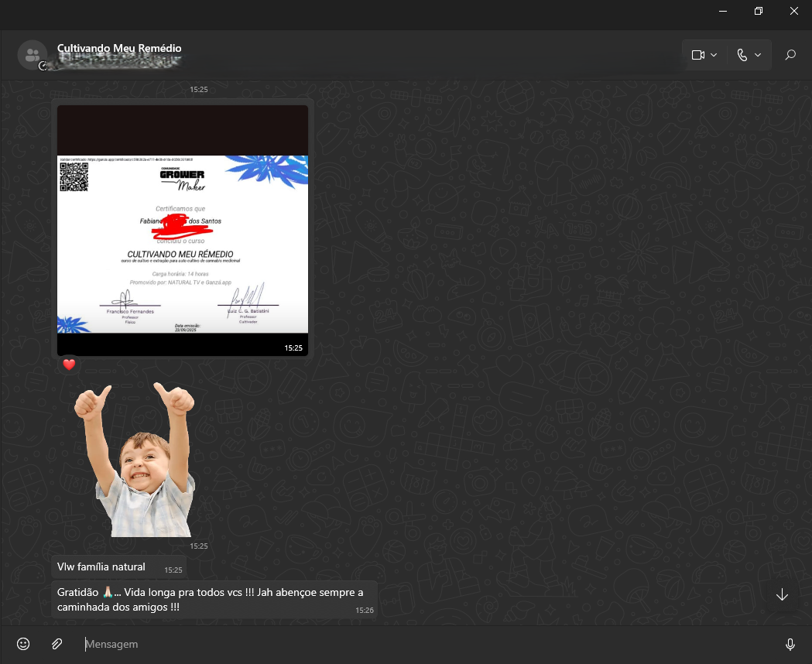Click the paperclip attach icon
The image size is (812, 664).
57,644
